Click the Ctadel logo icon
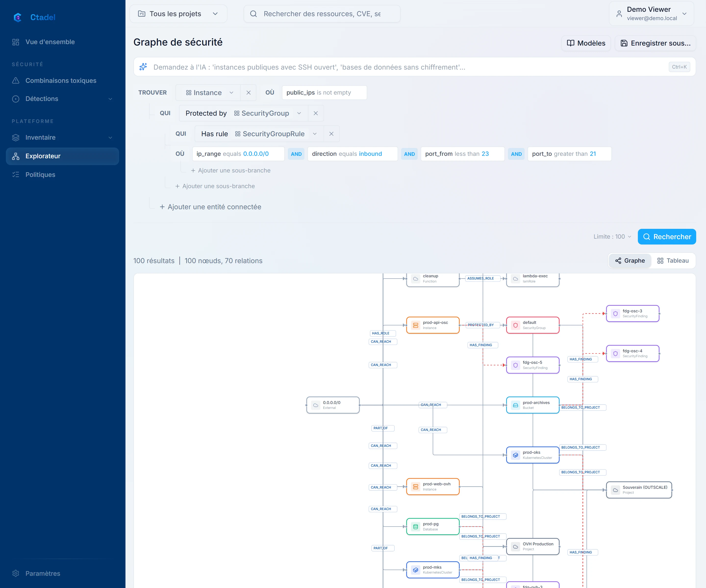Screen dimensions: 706x588 [17, 17]
